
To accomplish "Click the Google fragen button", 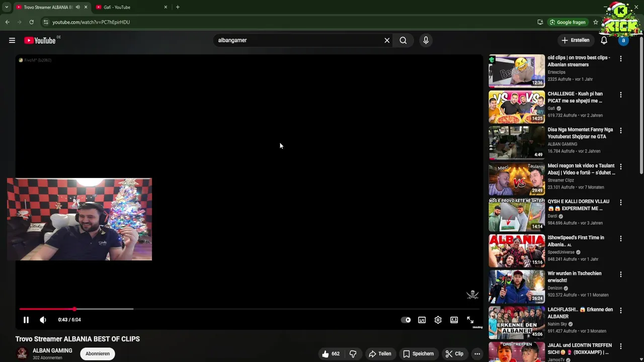I will 568,22.
